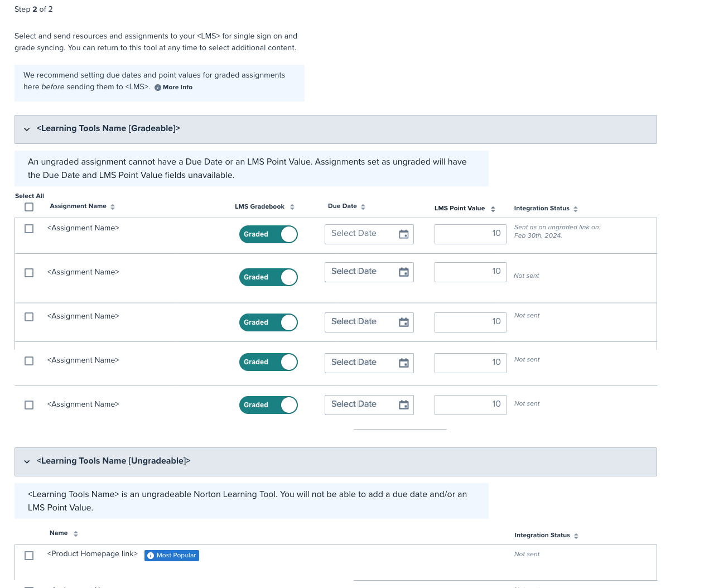The image size is (714, 588).
Task: Open the calendar icon in the first Due Date field
Action: [x=403, y=234]
